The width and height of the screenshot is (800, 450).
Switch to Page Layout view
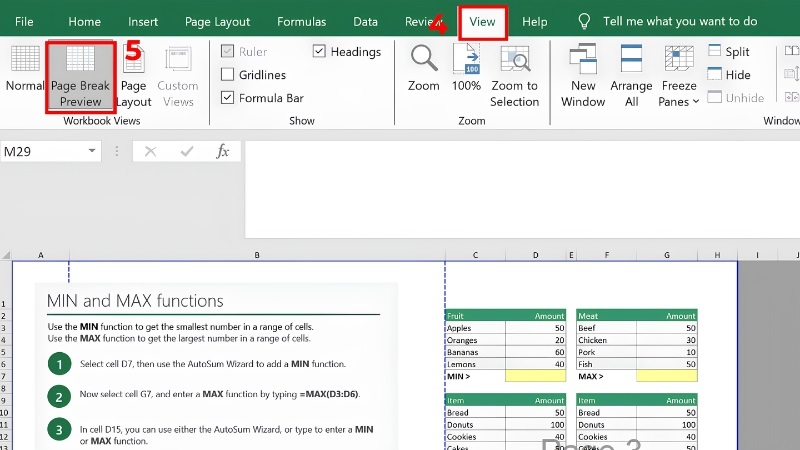tap(134, 77)
